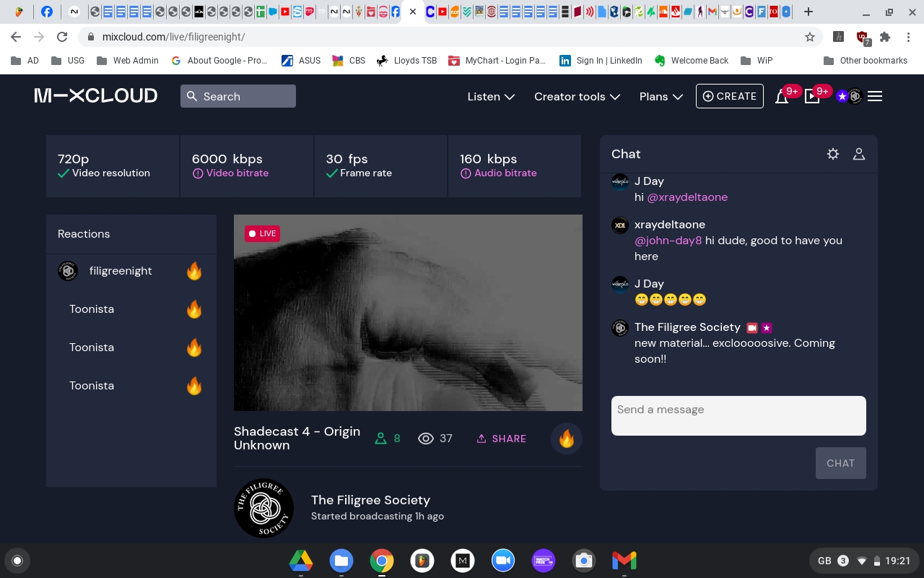The height and width of the screenshot is (578, 924).
Task: Open the notifications bell
Action: 782,97
